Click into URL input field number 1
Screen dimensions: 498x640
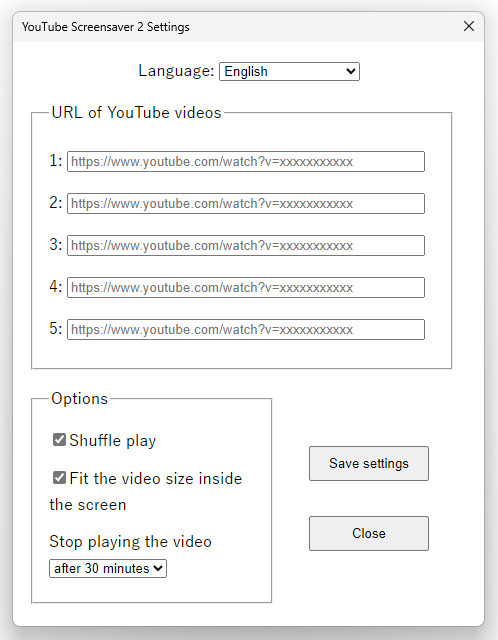[x=246, y=162]
